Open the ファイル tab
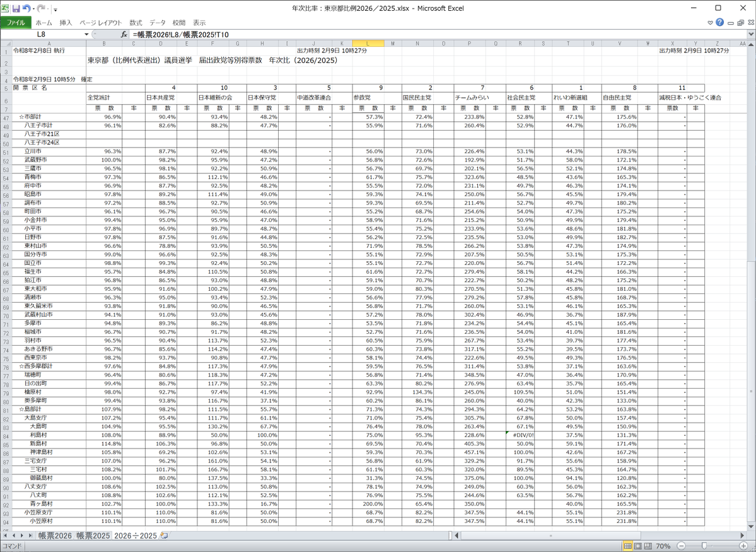Screen dimensions: 756x552 point(15,23)
